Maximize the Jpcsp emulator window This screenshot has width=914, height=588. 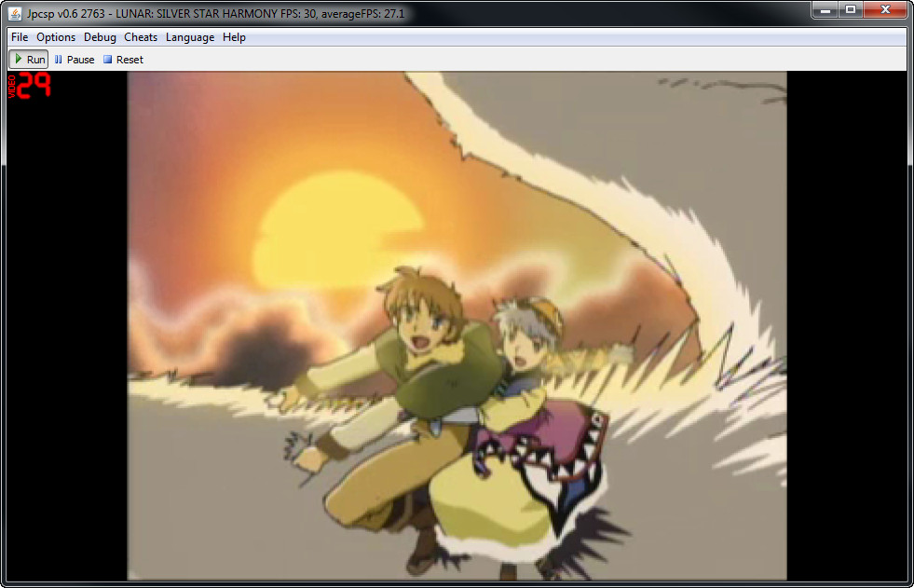851,9
